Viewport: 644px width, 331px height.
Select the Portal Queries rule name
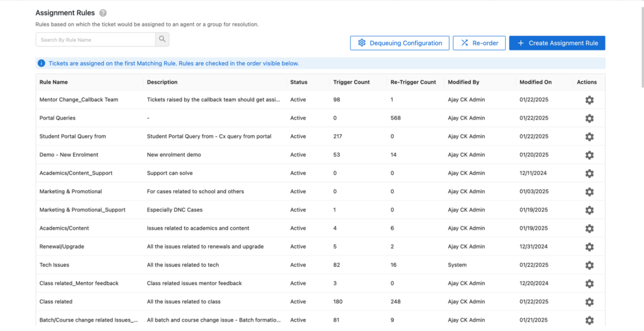click(x=57, y=118)
